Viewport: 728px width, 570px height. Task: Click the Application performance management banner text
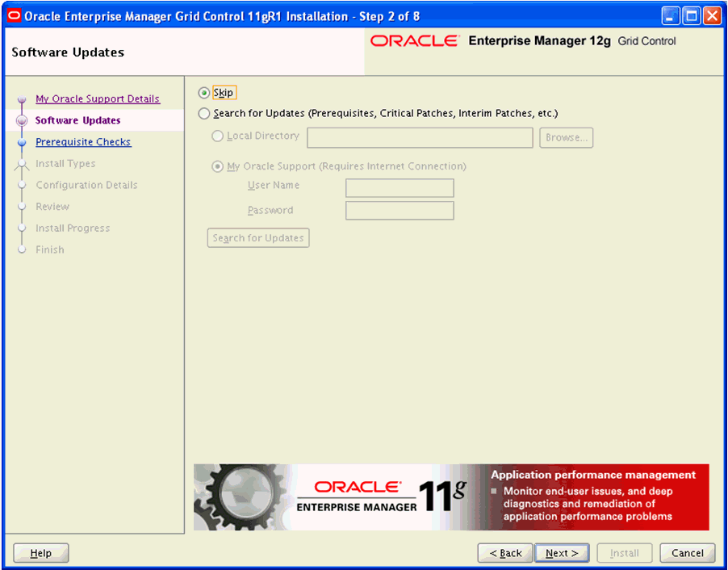coord(593,475)
